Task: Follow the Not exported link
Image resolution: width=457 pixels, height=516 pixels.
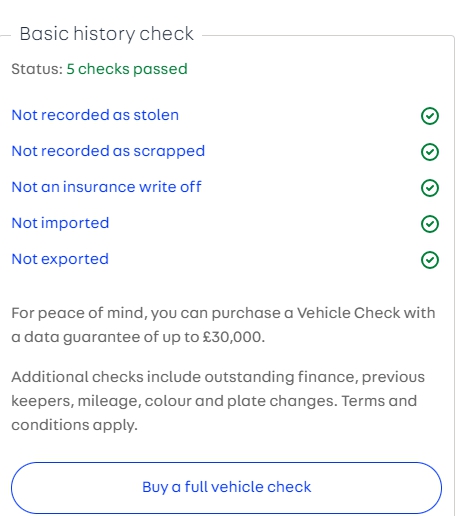Action: tap(60, 259)
